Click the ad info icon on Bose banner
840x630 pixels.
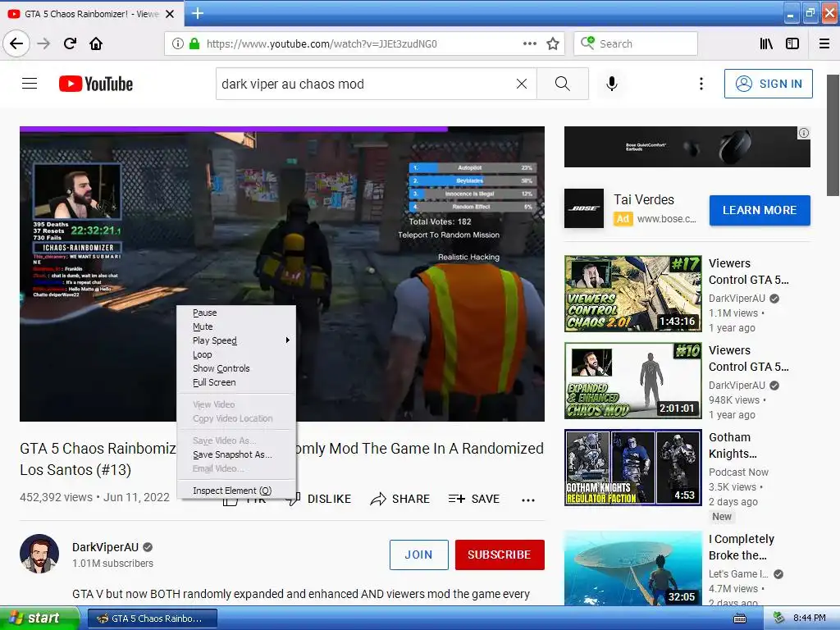(x=804, y=133)
